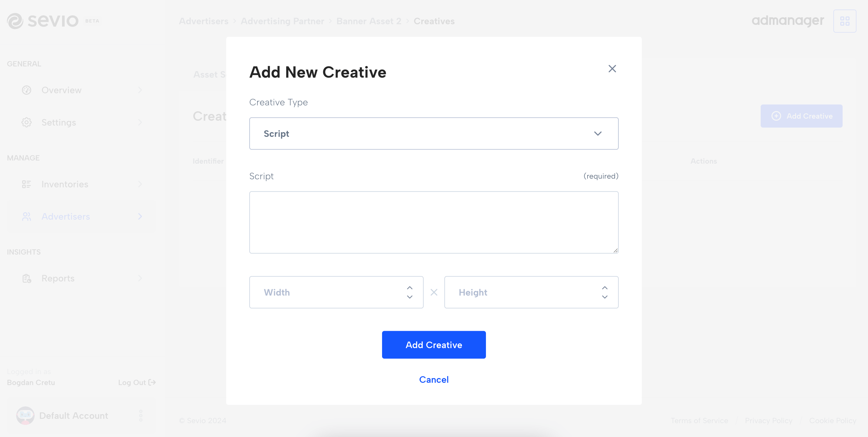
Task: Increase the Height stepper value
Action: (605, 288)
